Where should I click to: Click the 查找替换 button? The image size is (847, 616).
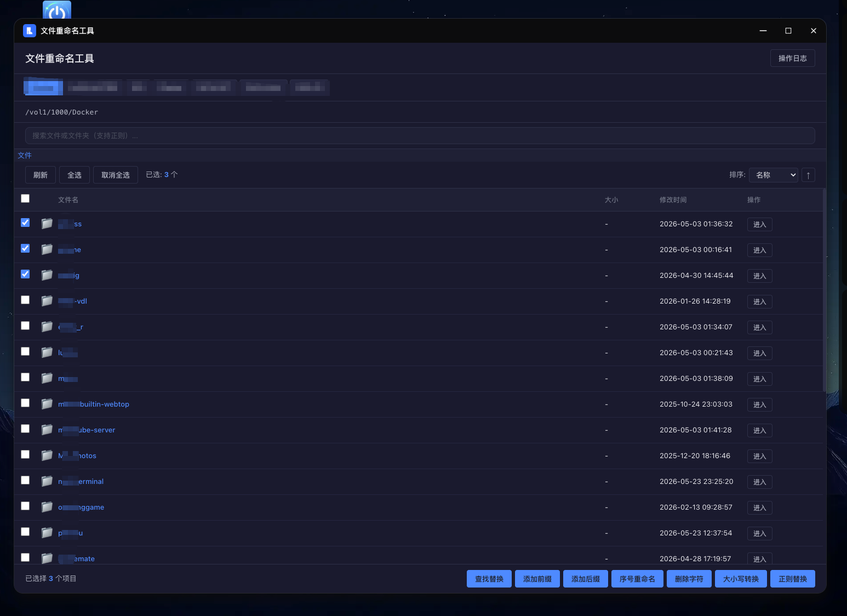(x=489, y=579)
